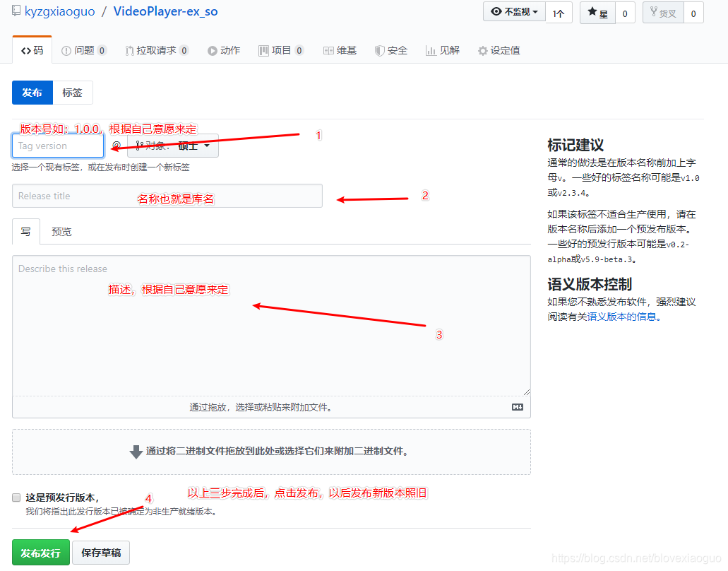This screenshot has height=571, width=728.
Task: Click the bar graph icon on 见解 tab
Action: (x=431, y=51)
